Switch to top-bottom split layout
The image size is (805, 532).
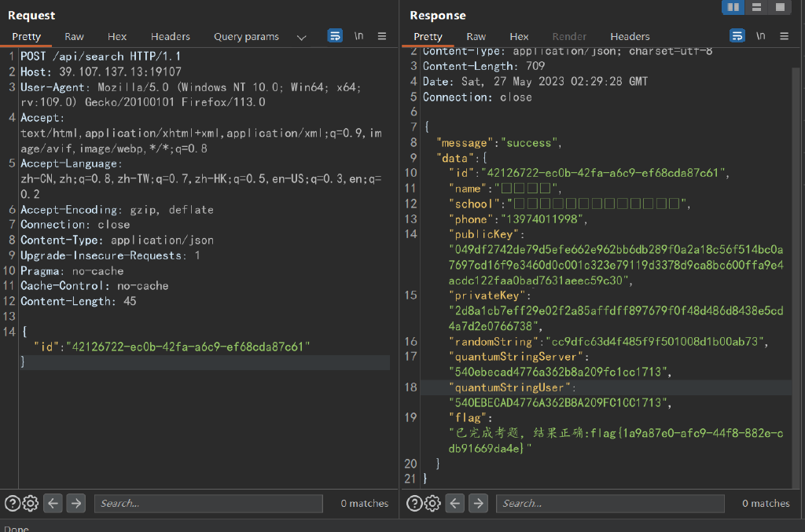pyautogui.click(x=756, y=7)
